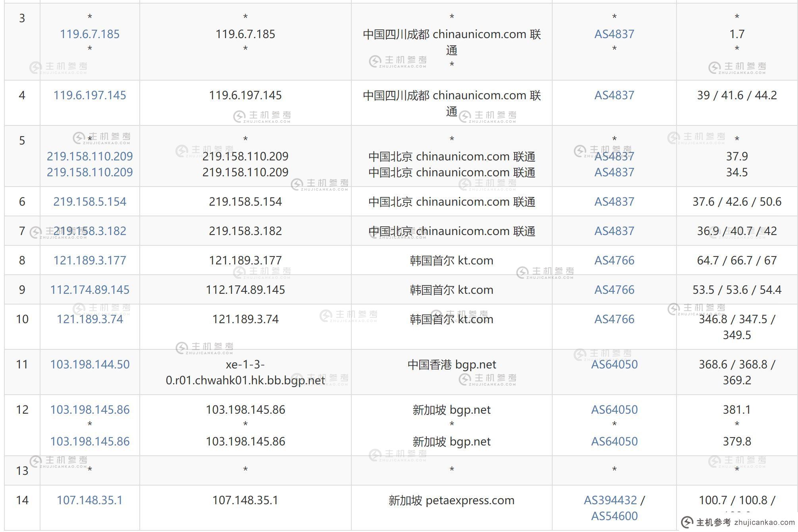Select hostname cell 121.189.3.177
This screenshot has height=532, width=798.
click(x=245, y=260)
